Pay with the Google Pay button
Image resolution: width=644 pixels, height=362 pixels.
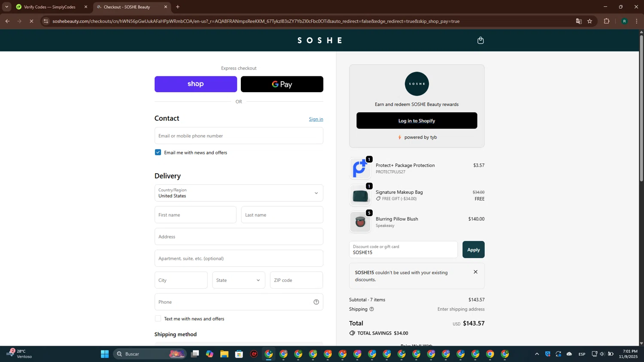tap(282, 84)
